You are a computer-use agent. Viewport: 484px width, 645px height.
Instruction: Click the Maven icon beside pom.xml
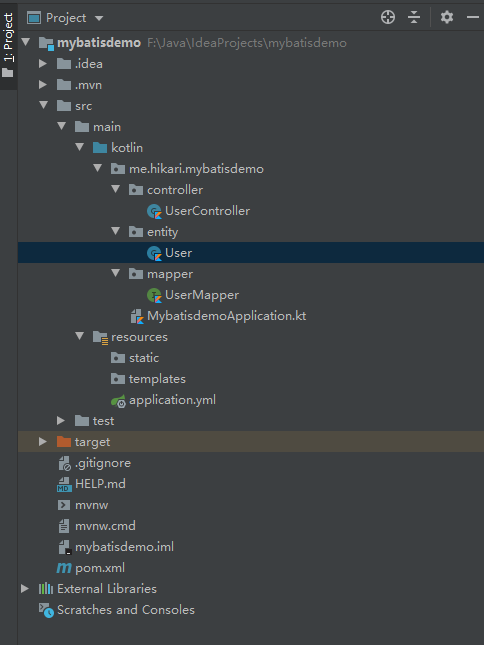[x=64, y=568]
